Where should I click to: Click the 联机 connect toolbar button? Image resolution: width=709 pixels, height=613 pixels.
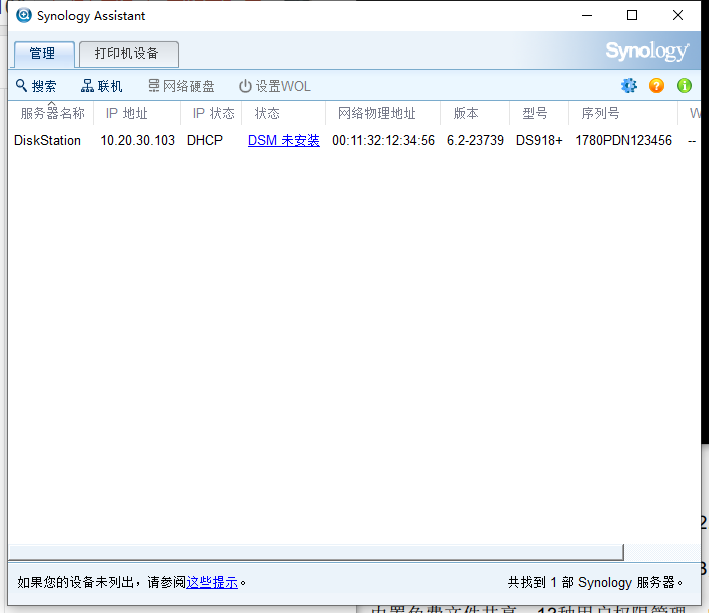click(x=102, y=86)
